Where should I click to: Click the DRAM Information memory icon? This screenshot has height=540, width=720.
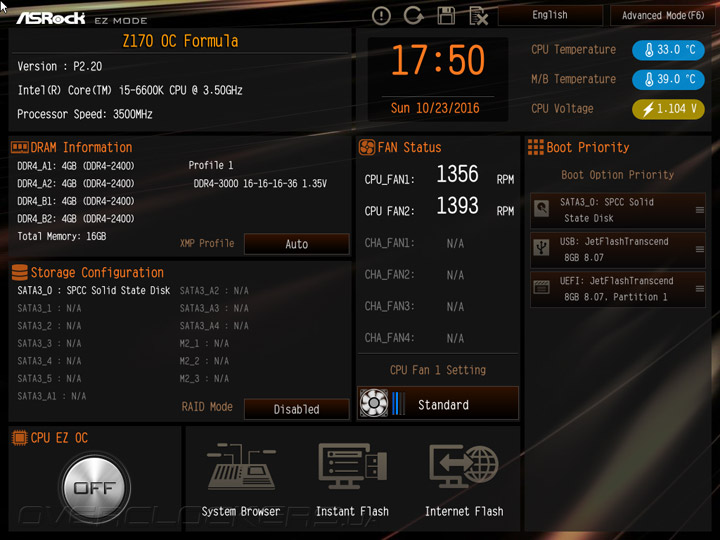pyautogui.click(x=20, y=147)
